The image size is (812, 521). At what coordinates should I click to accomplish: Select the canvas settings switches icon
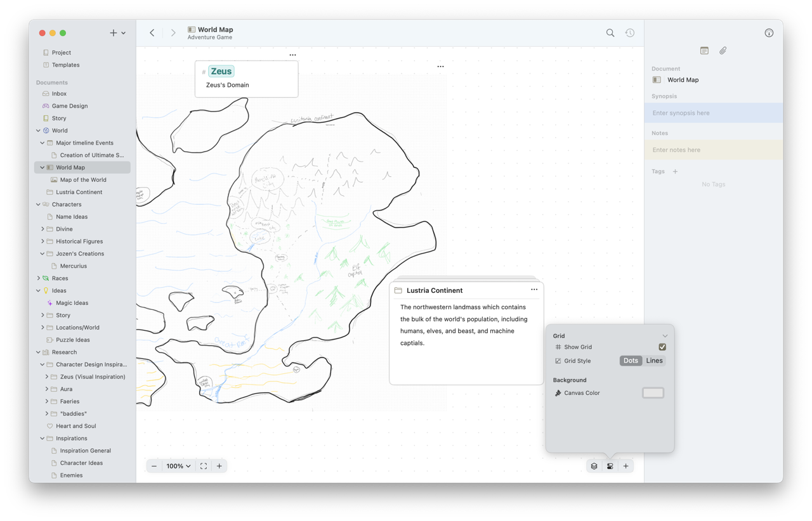[x=609, y=466]
